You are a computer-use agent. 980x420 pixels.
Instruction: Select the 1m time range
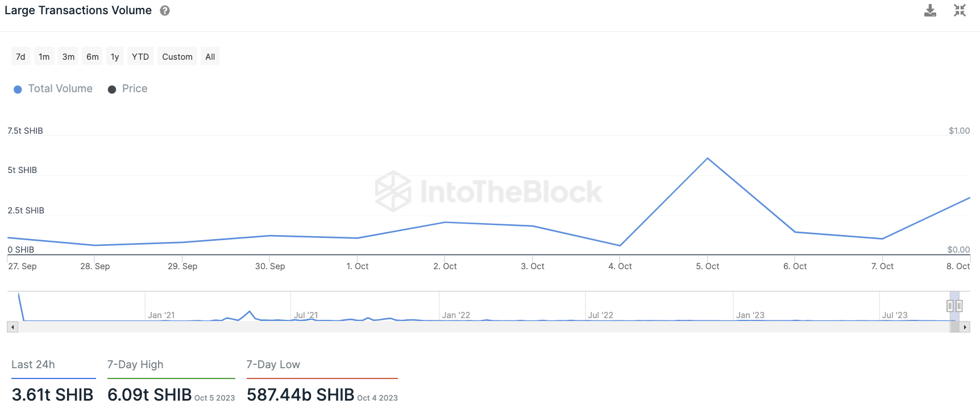(44, 57)
